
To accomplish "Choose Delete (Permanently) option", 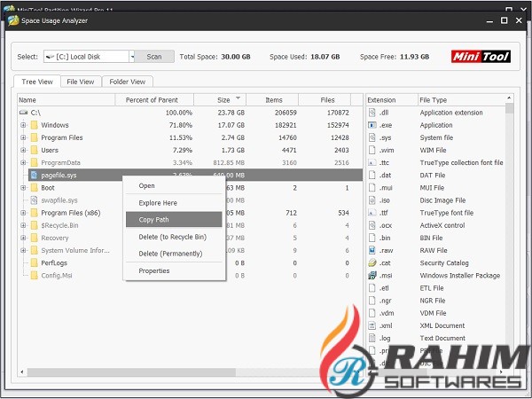I will (x=174, y=254).
